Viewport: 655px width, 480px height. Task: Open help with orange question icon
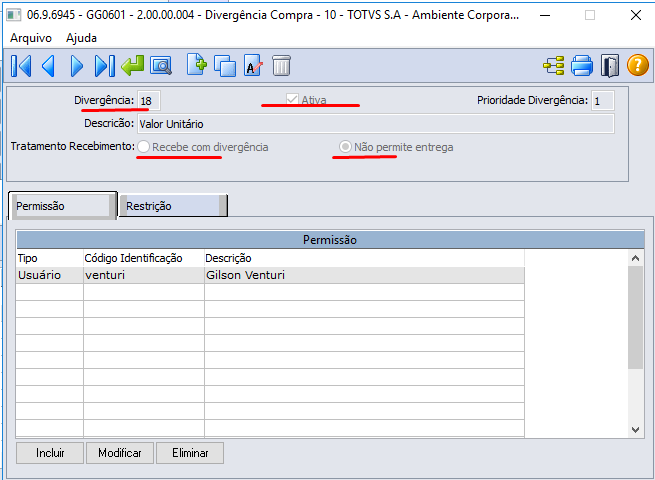pyautogui.click(x=638, y=66)
